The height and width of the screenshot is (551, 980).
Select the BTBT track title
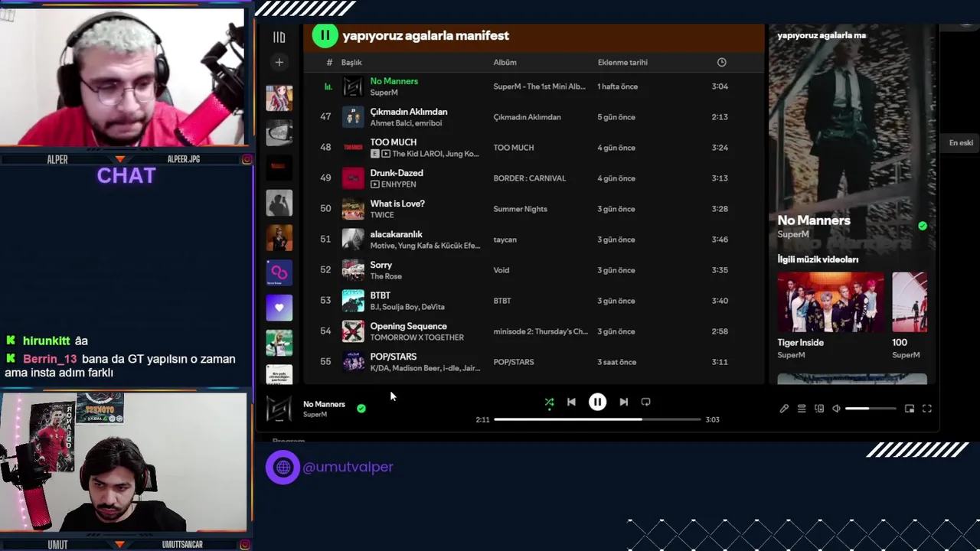381,295
